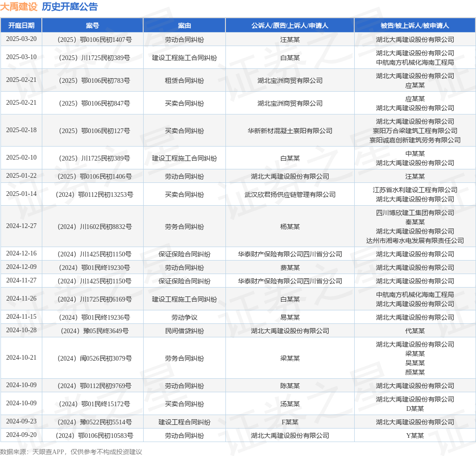Select plaintiff 陈某某
The width and height of the screenshot is (476, 456).
click(x=290, y=386)
